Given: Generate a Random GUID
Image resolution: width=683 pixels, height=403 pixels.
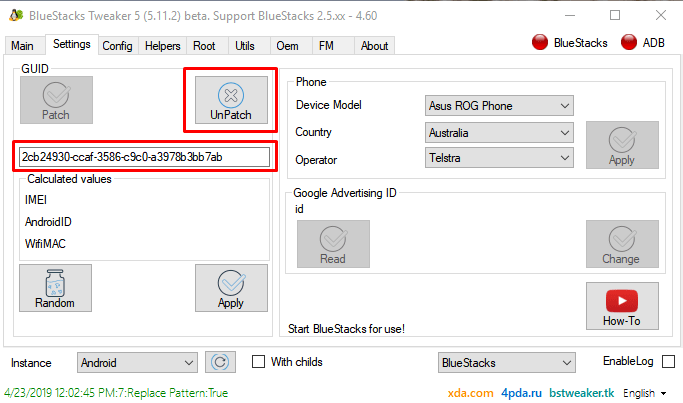Looking at the screenshot, I should pyautogui.click(x=55, y=288).
